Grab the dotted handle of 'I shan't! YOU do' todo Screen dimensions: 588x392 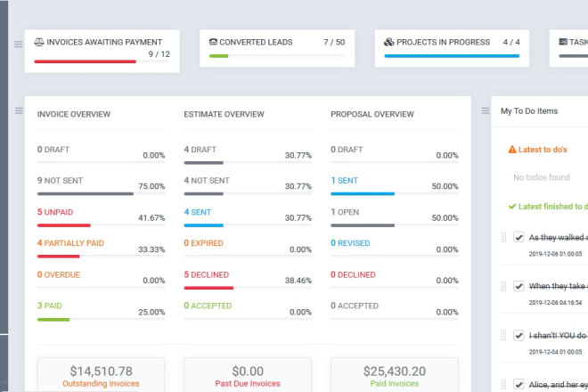click(503, 335)
